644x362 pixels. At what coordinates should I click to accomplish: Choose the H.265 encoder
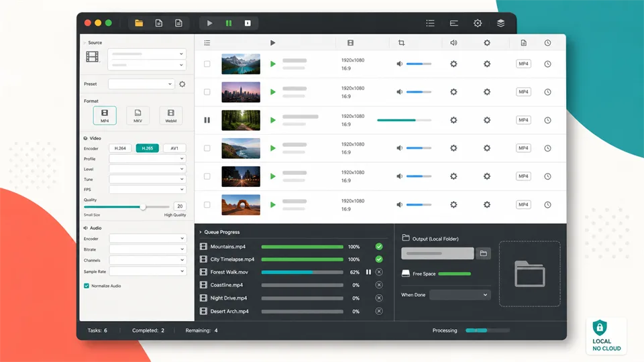pyautogui.click(x=148, y=148)
